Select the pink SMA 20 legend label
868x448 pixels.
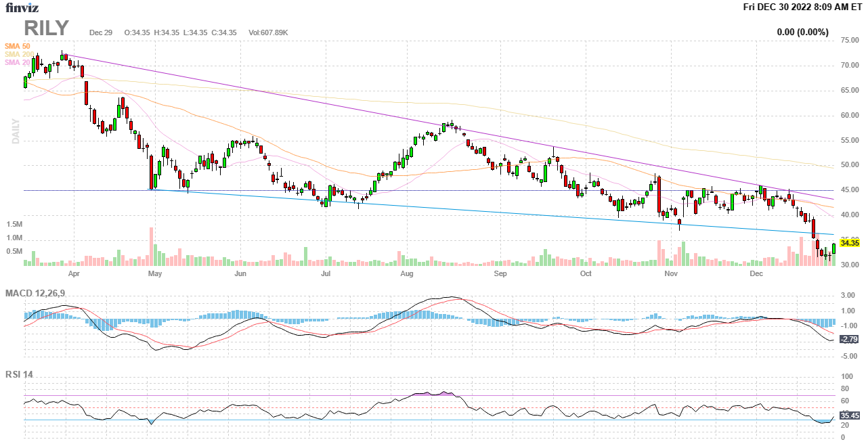(x=16, y=62)
